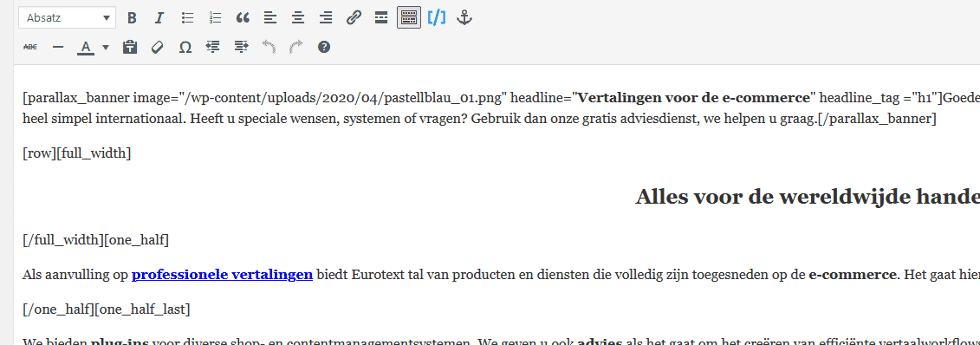Screen dimensions: 980x345
Task: Open the professionele vertalingen link
Action: (x=222, y=275)
